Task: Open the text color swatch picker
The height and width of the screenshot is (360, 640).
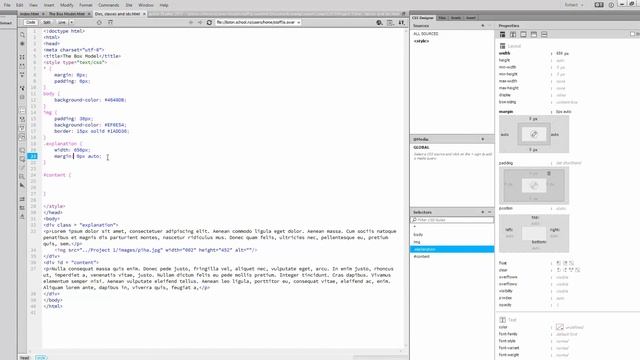Action: [560, 327]
